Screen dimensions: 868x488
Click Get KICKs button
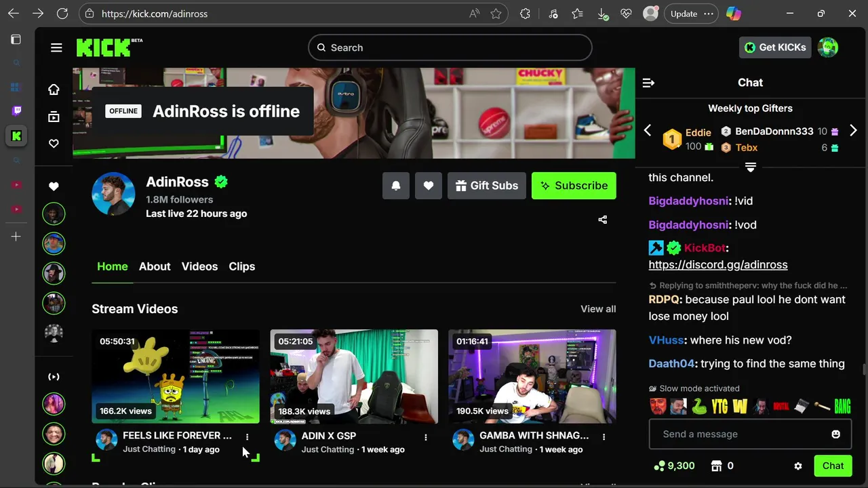(775, 47)
